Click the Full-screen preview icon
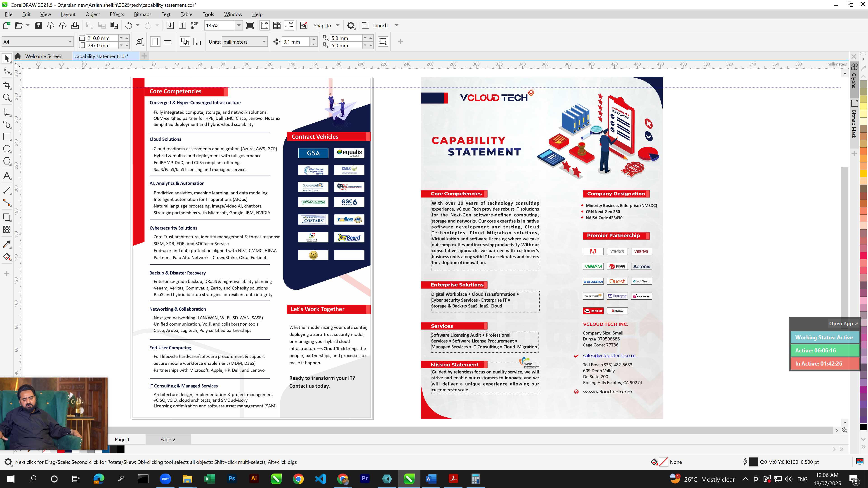 click(250, 25)
